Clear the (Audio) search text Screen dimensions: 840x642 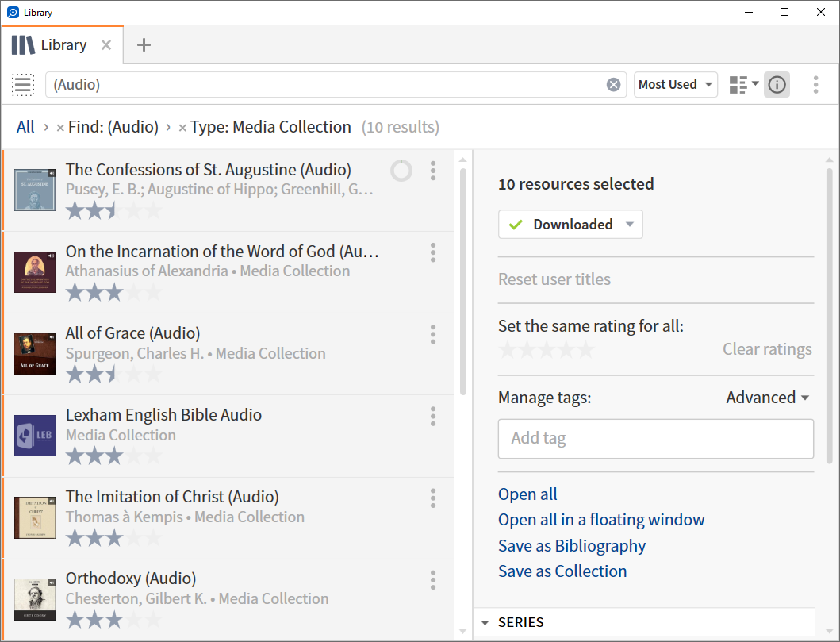tap(613, 85)
